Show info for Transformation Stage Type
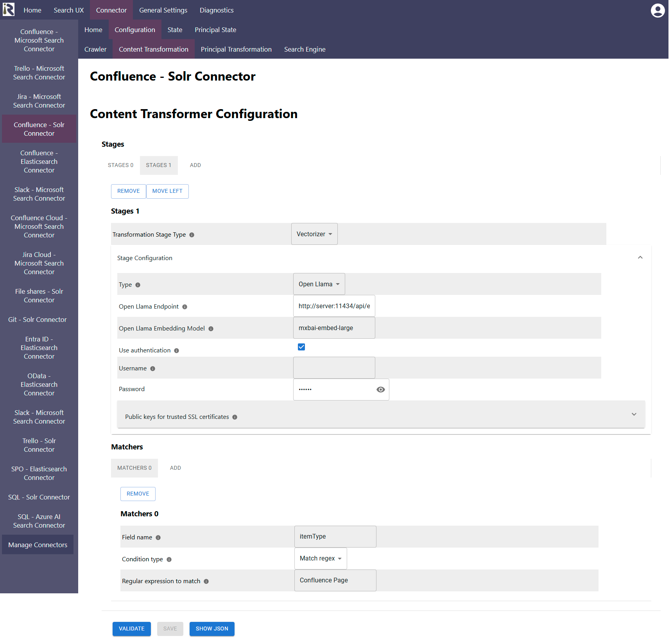 tap(192, 235)
